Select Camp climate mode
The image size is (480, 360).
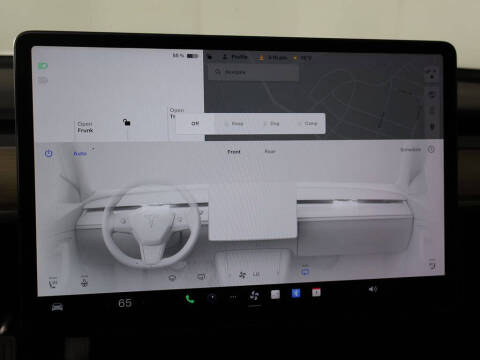[x=308, y=124]
